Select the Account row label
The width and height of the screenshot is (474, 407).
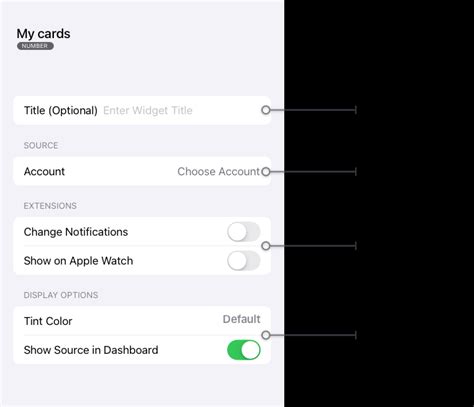(x=44, y=171)
